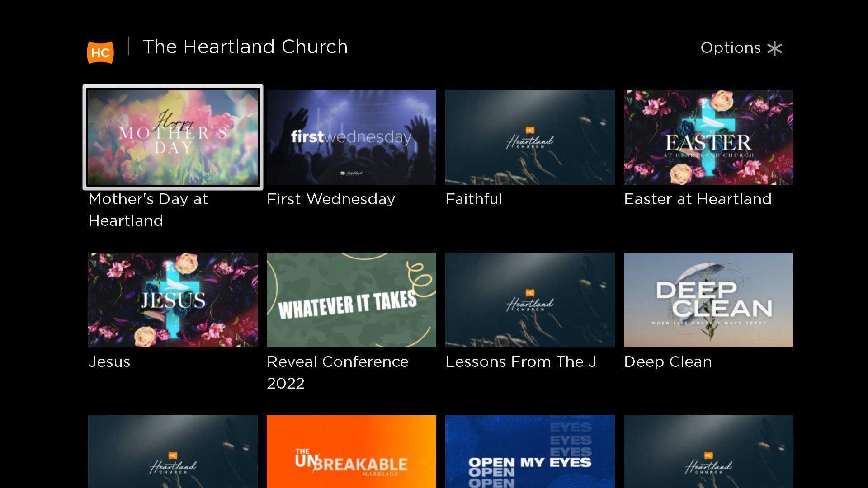The width and height of the screenshot is (868, 488).
Task: Open Options with the asterisk icon
Action: 774,48
